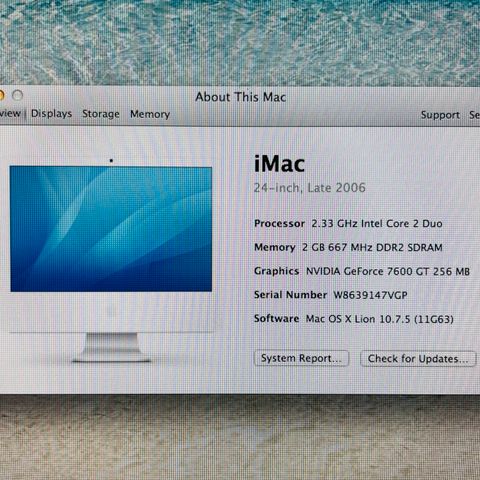Open the Service tab at the right edge
This screenshot has width=480, height=480.
(475, 115)
